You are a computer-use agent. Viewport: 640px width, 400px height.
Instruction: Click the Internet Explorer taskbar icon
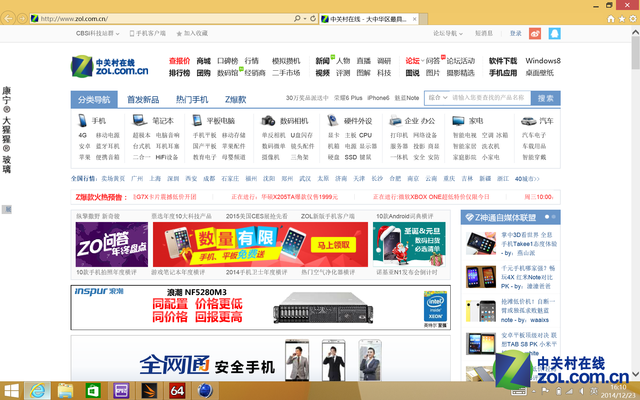point(38,391)
